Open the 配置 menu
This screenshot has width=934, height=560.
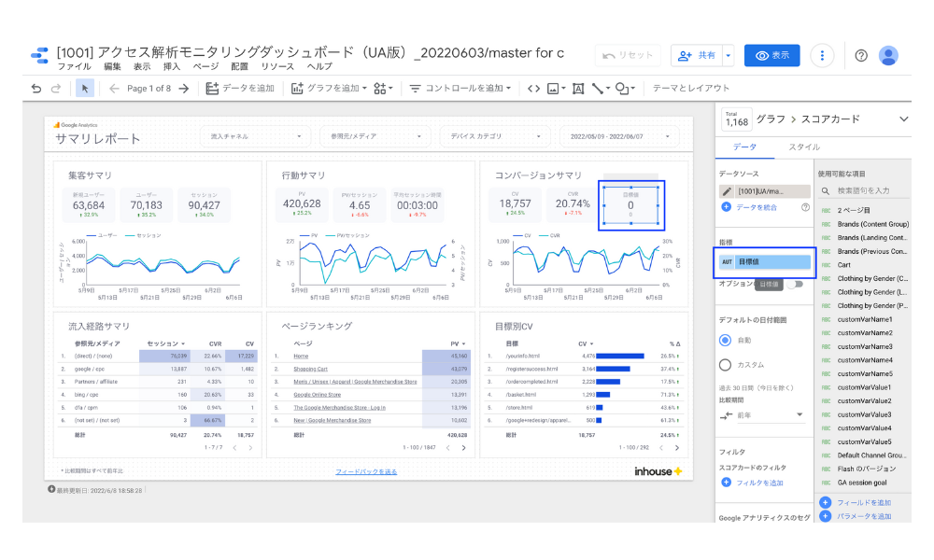[239, 66]
